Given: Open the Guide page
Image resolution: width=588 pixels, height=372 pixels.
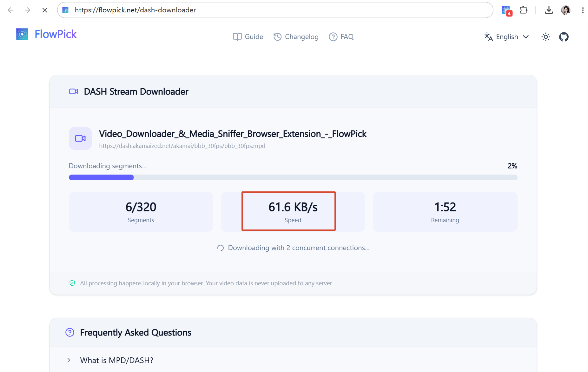Looking at the screenshot, I should point(248,37).
